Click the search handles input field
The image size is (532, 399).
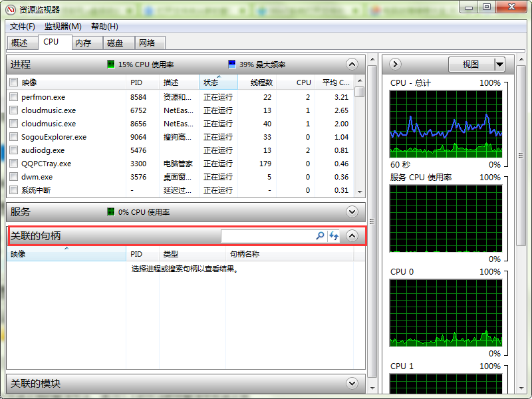coord(267,236)
